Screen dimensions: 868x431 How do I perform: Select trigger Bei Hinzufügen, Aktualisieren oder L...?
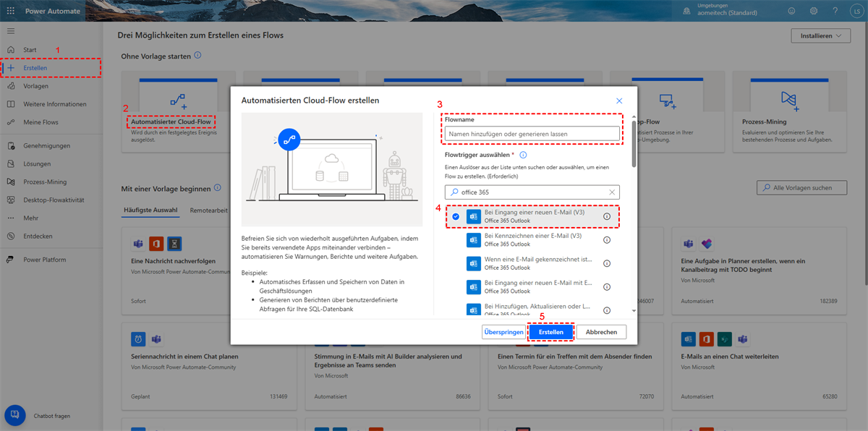point(532,310)
